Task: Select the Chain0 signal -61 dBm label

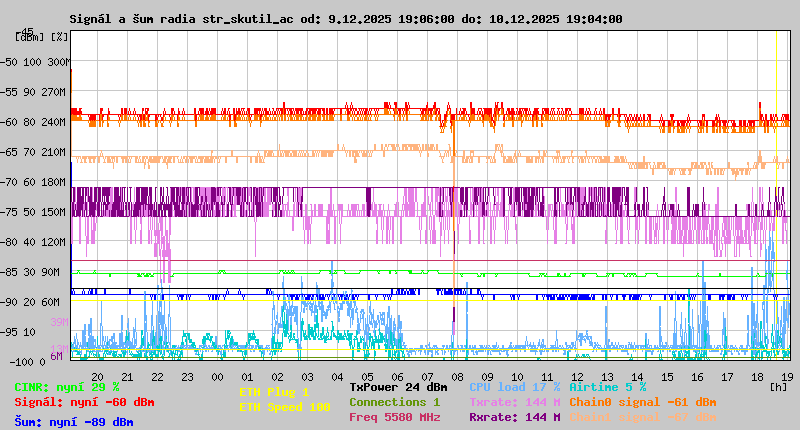Action: 642,402
